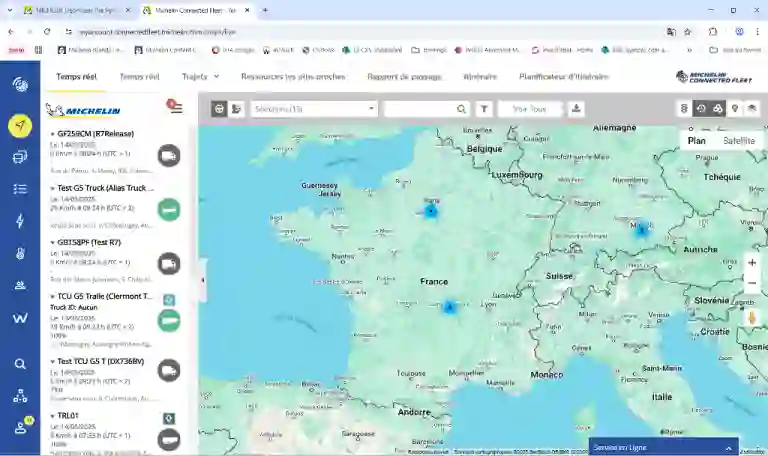768x456 pixels.
Task: Click the truck icon for Test TCU G5 T
Action: (169, 370)
